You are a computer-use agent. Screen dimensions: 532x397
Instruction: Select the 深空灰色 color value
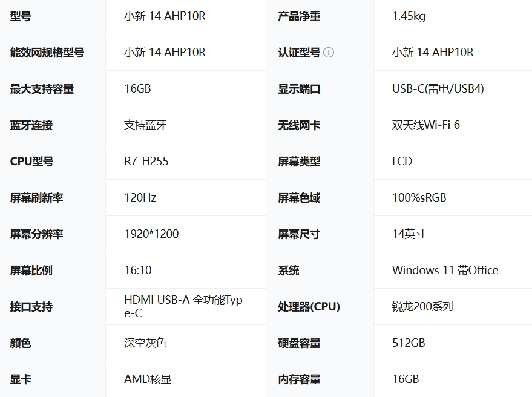(x=145, y=343)
